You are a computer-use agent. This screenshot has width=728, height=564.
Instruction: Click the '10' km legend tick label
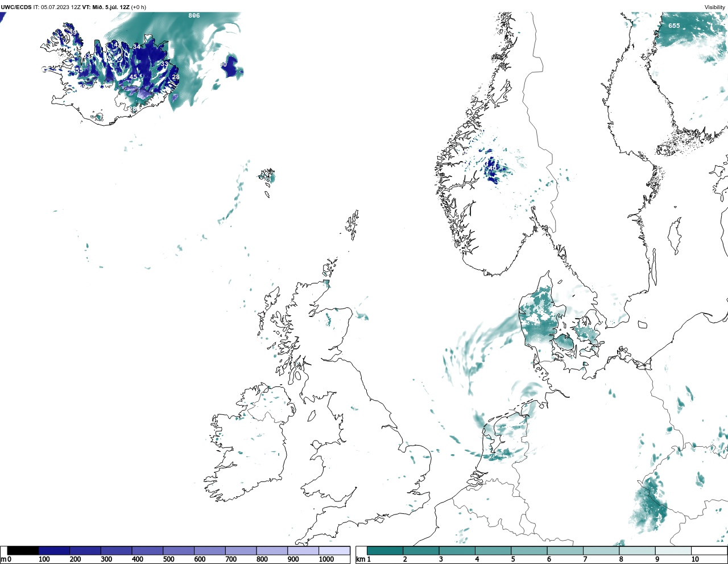pyautogui.click(x=695, y=559)
